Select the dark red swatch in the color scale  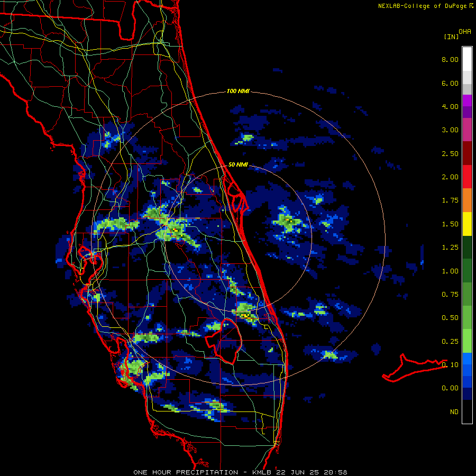coord(467,153)
